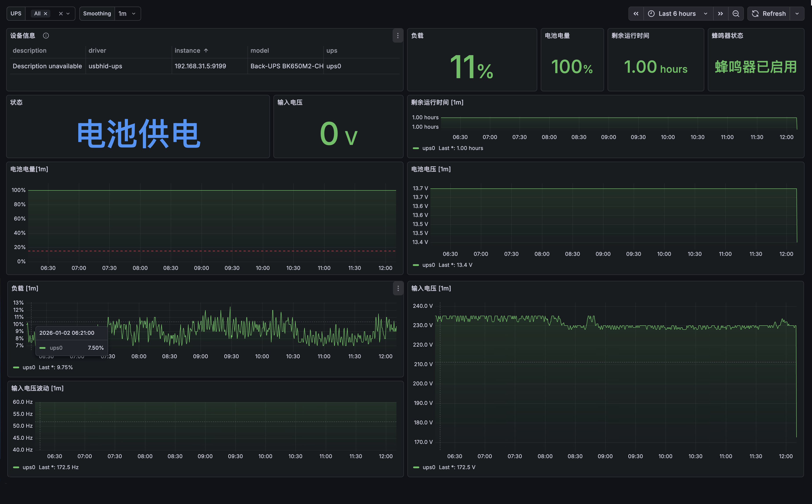This screenshot has height=504, width=812.
Task: Toggle ups0 series in 剩余运行时间 legend
Action: click(x=428, y=148)
